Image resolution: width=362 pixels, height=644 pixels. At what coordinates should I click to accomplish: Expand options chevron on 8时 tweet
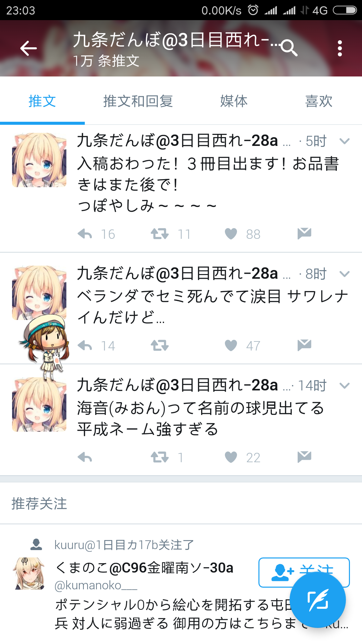[x=345, y=274]
